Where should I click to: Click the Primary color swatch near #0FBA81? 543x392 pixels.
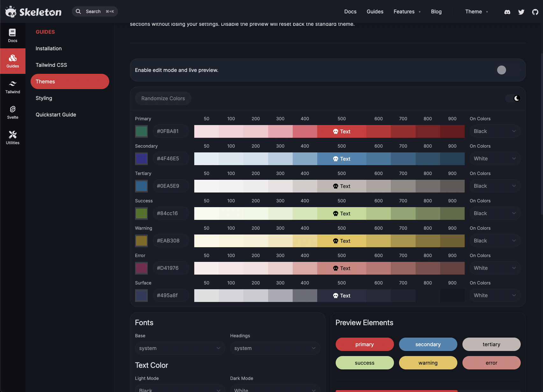tap(141, 131)
